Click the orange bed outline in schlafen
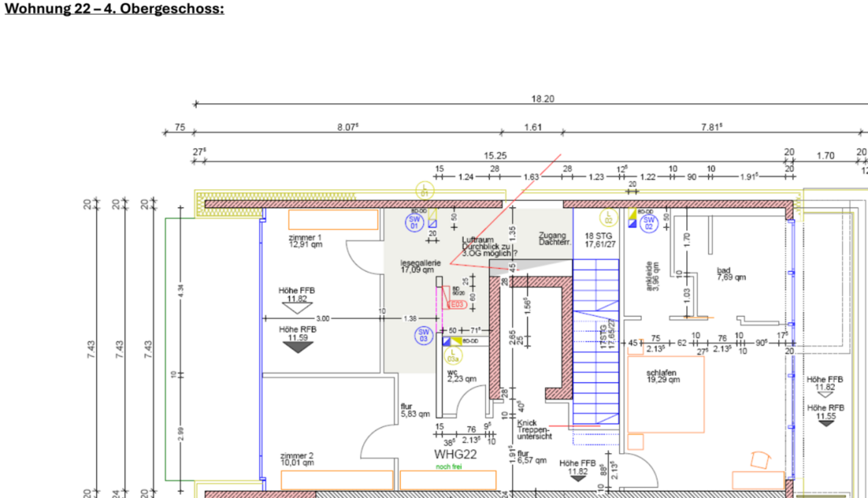The width and height of the screenshot is (868, 498). (x=666, y=394)
